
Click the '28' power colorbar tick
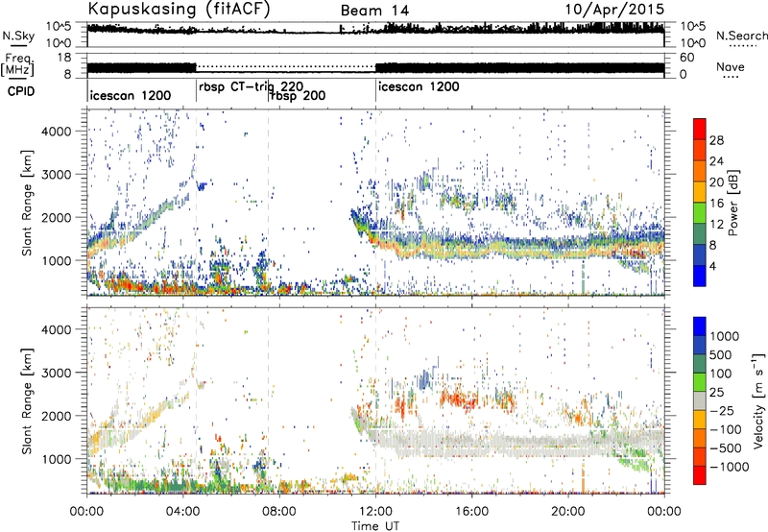click(716, 140)
